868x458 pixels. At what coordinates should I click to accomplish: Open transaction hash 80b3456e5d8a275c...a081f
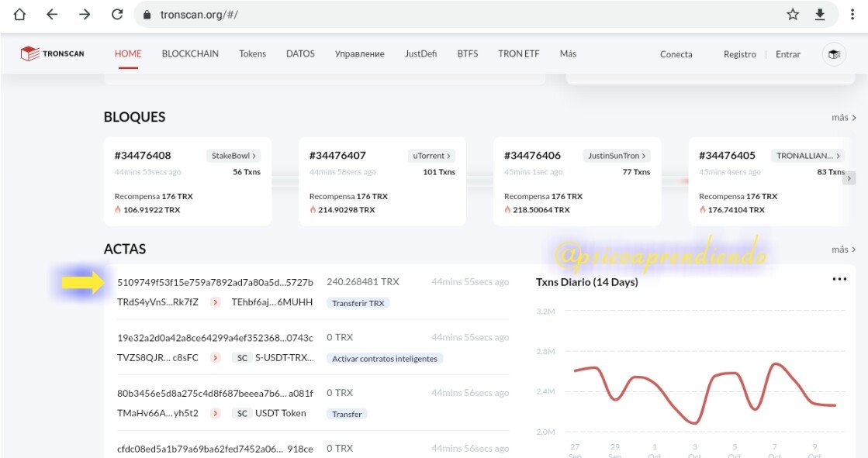click(215, 393)
